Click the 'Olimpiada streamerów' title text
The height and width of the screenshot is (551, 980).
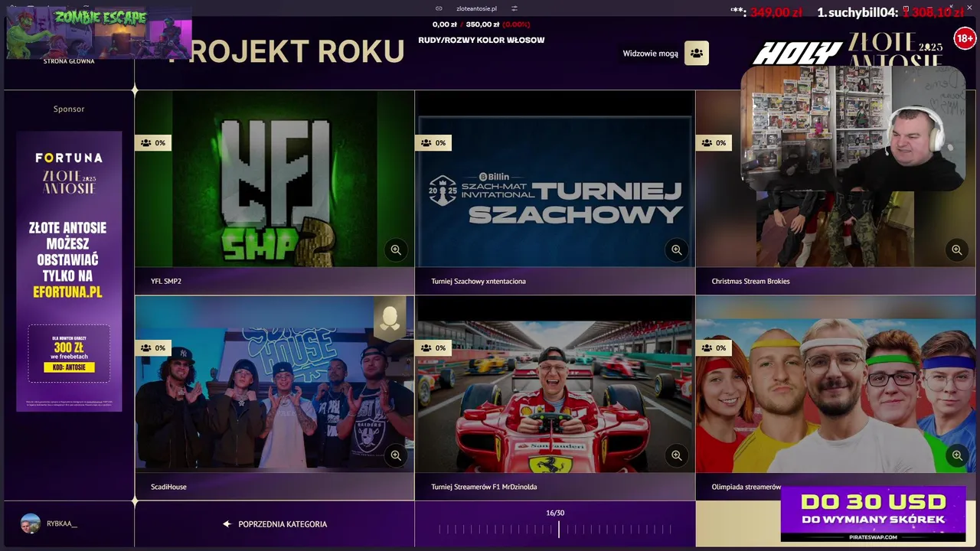coord(746,487)
